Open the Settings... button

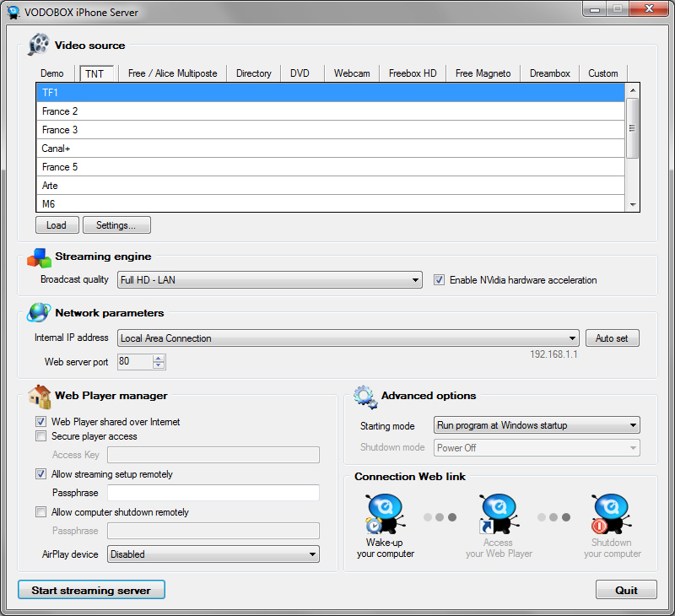click(x=116, y=225)
